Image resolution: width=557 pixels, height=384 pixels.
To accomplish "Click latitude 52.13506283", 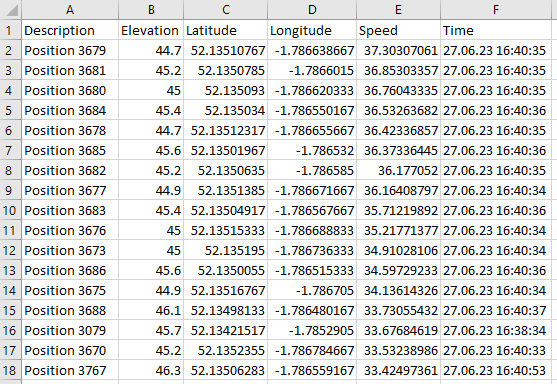I will pyautogui.click(x=226, y=371).
